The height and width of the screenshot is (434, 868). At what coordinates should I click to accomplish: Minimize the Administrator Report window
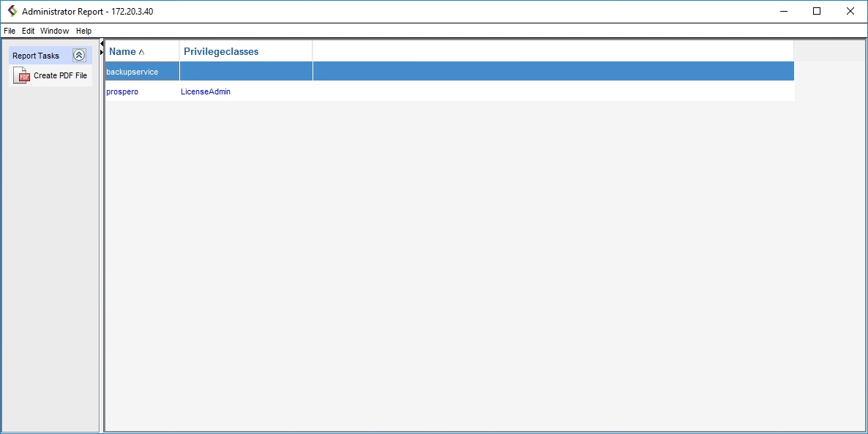pyautogui.click(x=783, y=11)
